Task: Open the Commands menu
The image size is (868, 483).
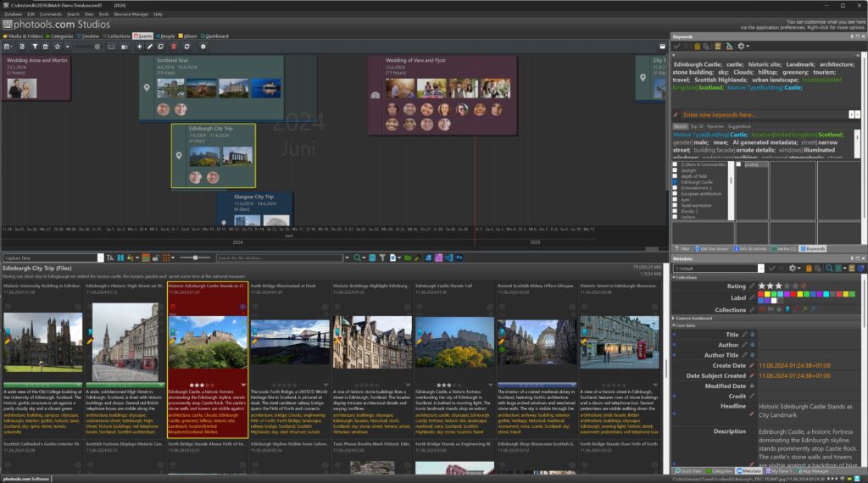Action: click(50, 14)
